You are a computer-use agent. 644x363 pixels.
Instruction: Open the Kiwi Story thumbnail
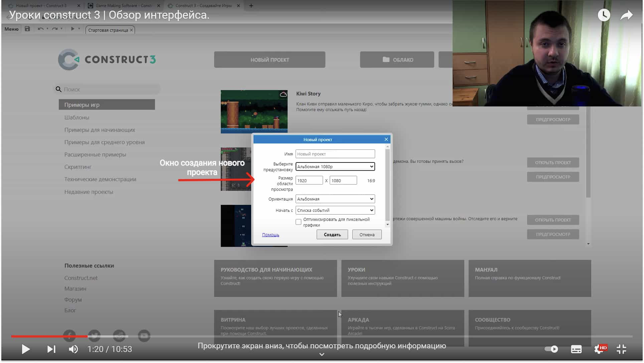tap(254, 111)
